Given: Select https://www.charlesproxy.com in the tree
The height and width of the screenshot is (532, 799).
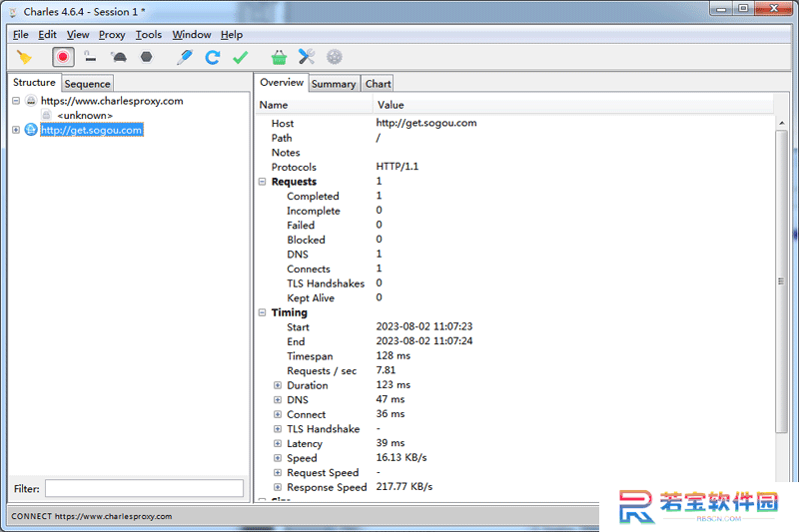Looking at the screenshot, I should 112,101.
